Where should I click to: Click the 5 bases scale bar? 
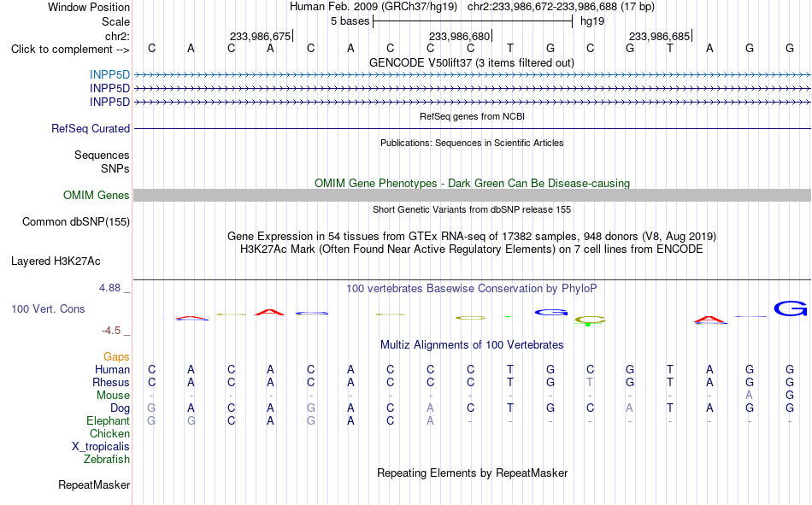point(473,21)
